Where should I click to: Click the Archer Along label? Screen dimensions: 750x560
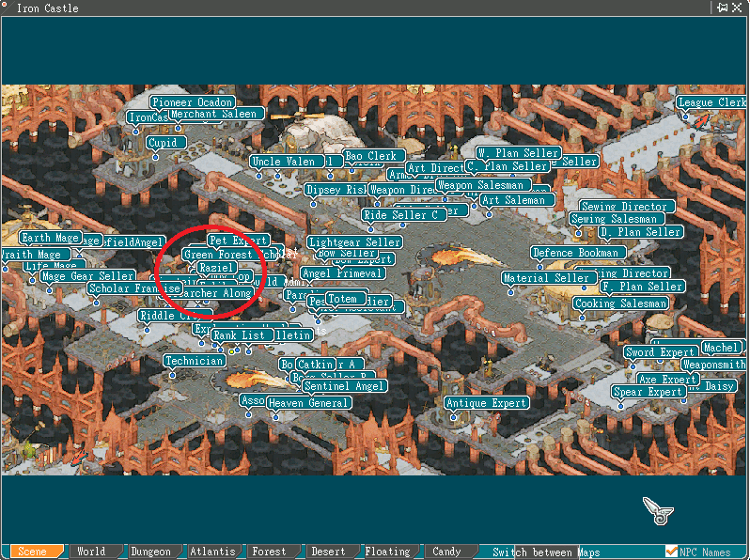pos(215,293)
